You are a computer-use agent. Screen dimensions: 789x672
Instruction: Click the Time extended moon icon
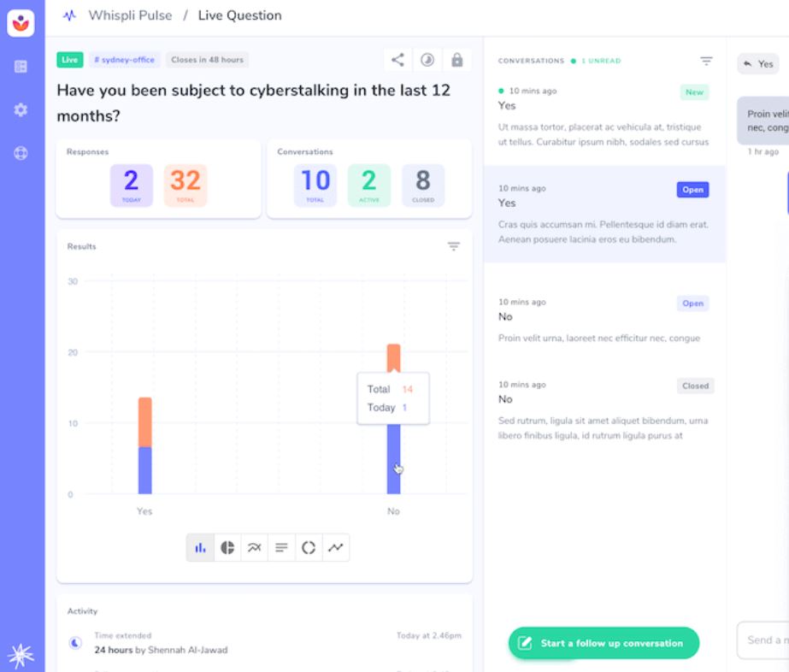(x=75, y=642)
